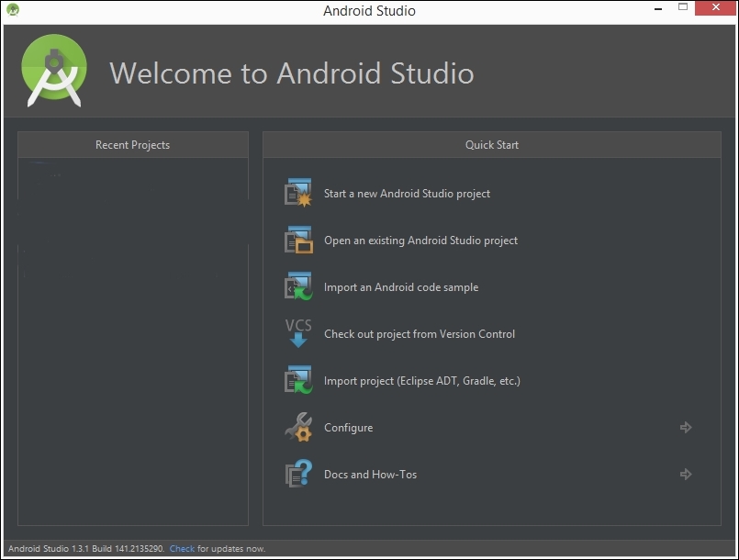Open the Configure option label

[x=348, y=428]
